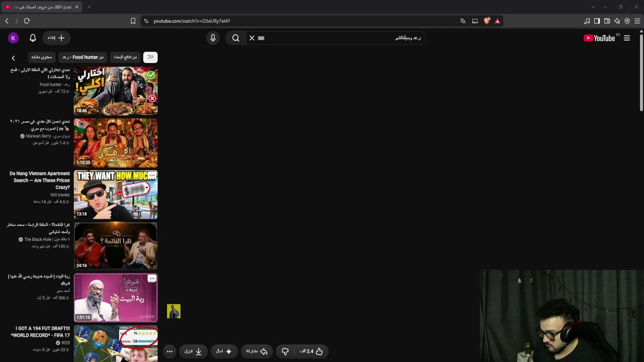Open the Will travelz channel name

click(60, 195)
